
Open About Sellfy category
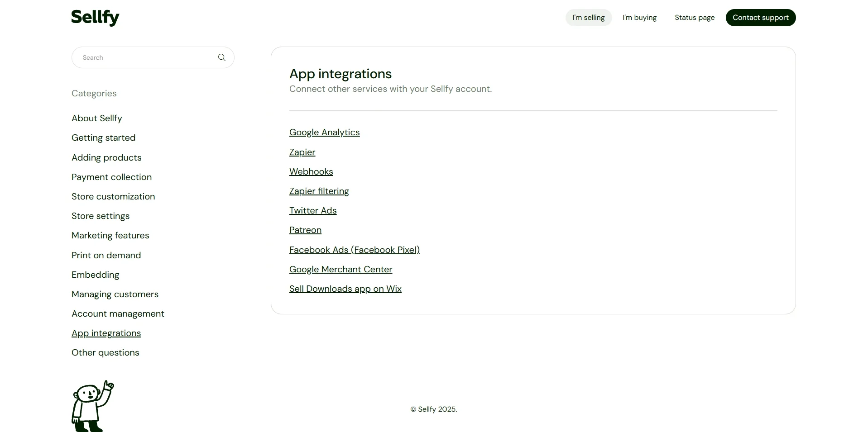tap(97, 118)
